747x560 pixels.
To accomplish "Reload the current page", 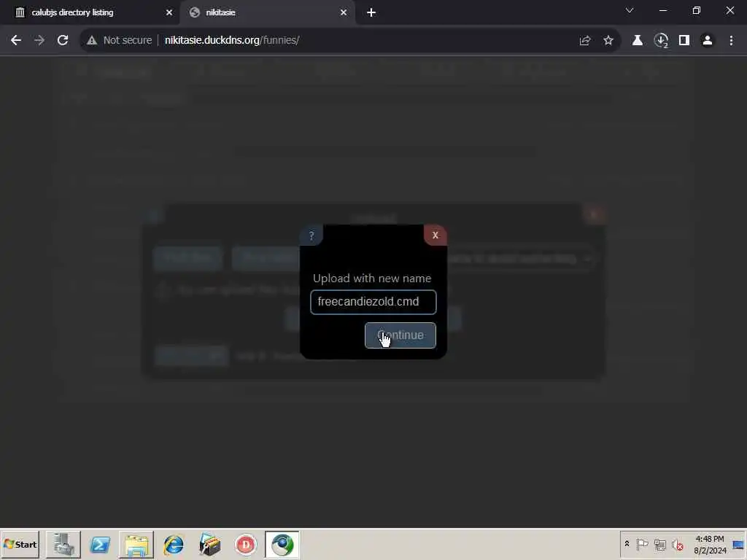I will coord(63,40).
